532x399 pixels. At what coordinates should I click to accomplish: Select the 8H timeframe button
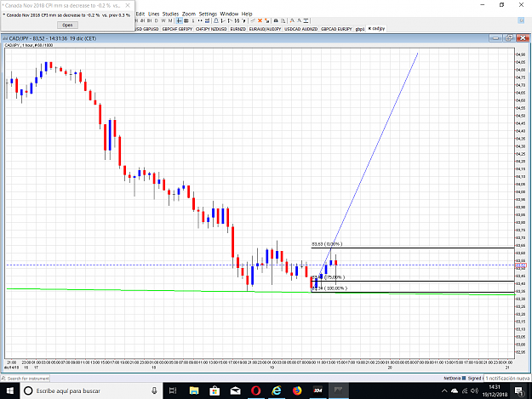click(x=149, y=20)
